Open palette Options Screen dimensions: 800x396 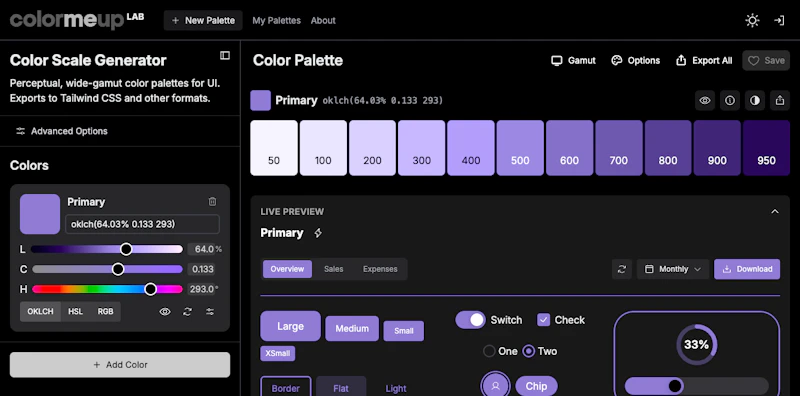click(x=636, y=60)
